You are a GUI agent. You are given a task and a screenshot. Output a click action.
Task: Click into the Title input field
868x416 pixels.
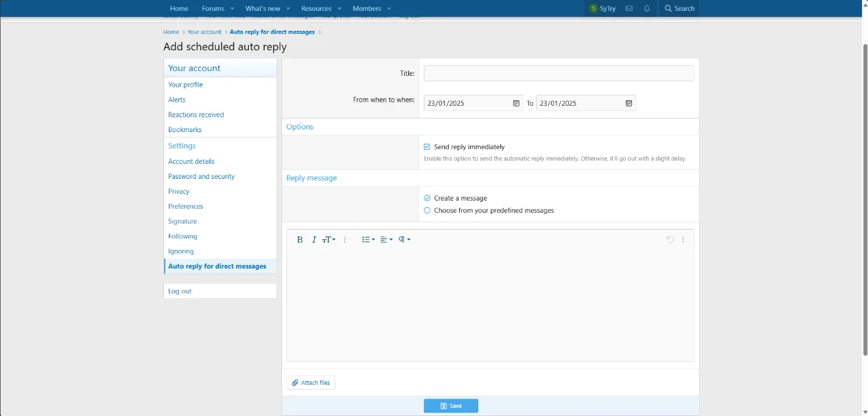[558, 73]
